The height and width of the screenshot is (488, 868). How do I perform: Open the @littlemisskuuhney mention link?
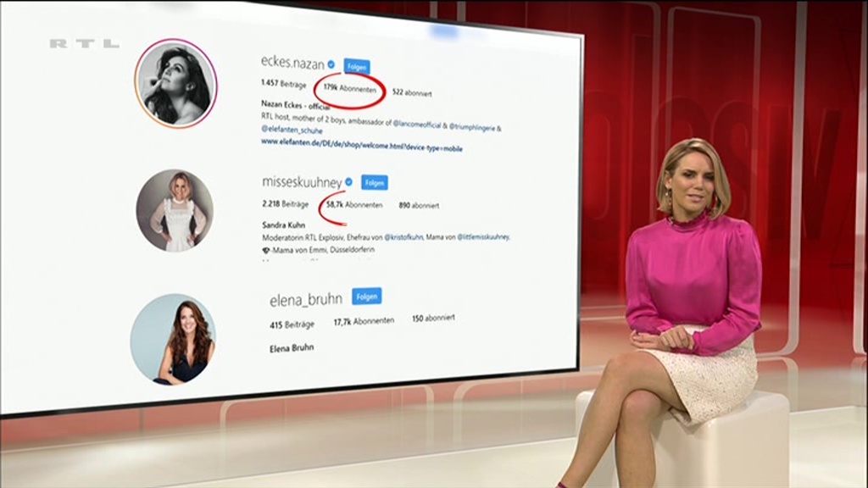[x=482, y=237]
